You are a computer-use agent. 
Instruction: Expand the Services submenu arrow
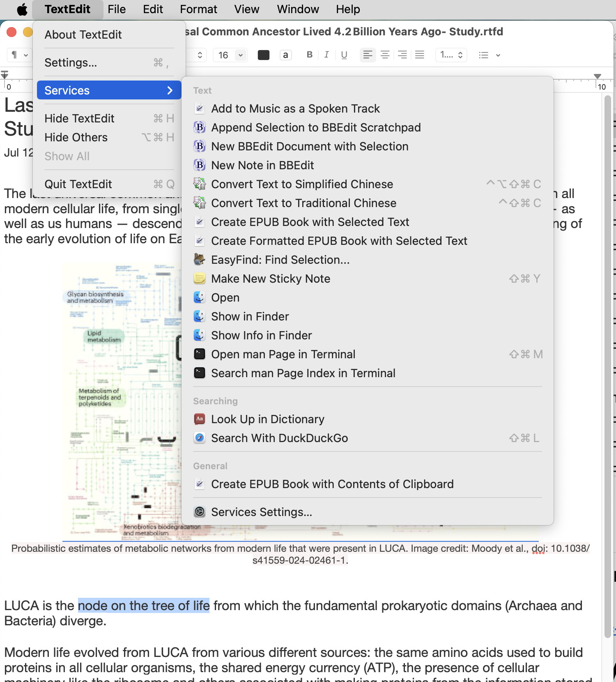(170, 90)
